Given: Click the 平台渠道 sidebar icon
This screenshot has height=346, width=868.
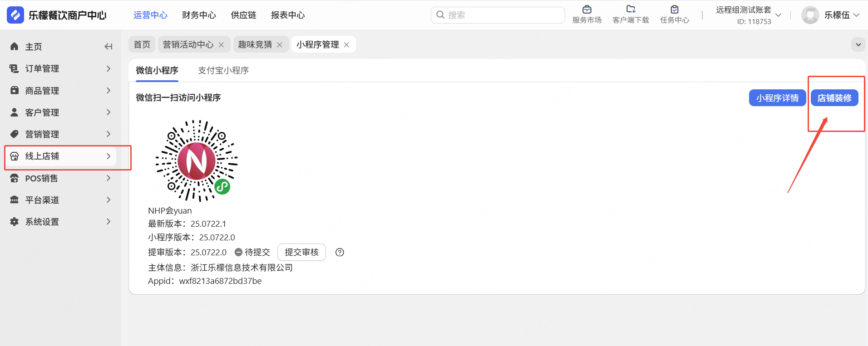Looking at the screenshot, I should coord(15,200).
